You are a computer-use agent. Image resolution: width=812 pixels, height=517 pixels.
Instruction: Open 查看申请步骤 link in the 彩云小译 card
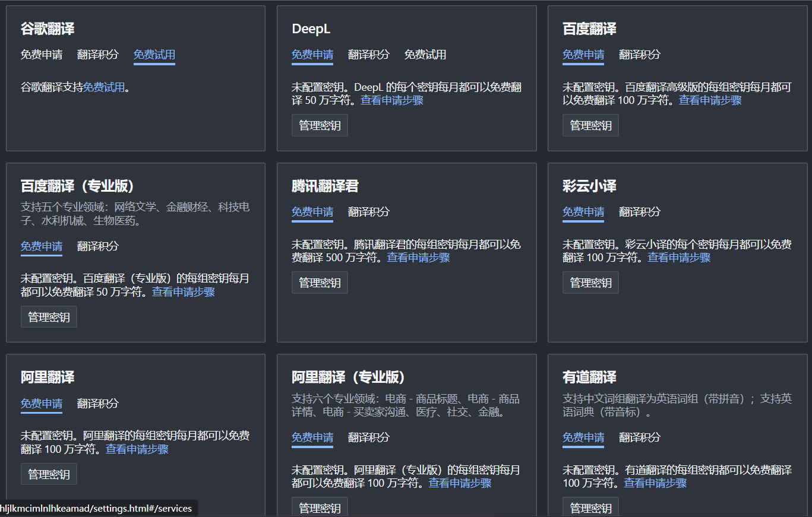pos(679,258)
